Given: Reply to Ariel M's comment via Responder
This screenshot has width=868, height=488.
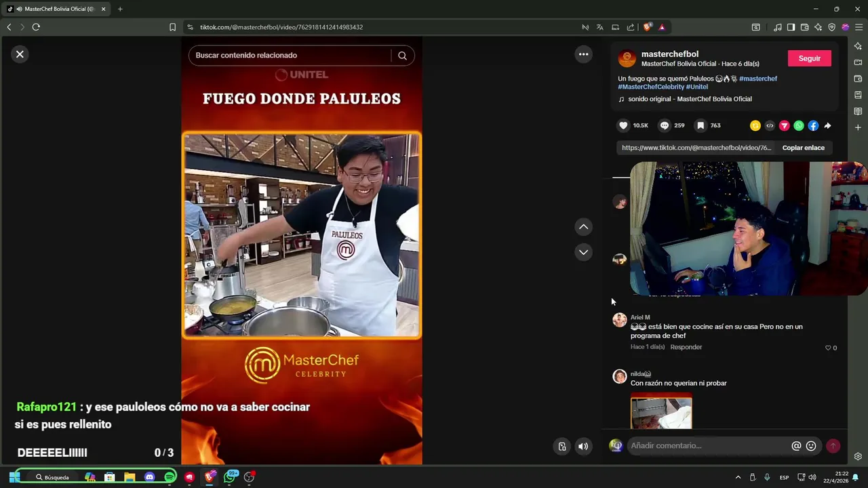Looking at the screenshot, I should click(x=686, y=347).
